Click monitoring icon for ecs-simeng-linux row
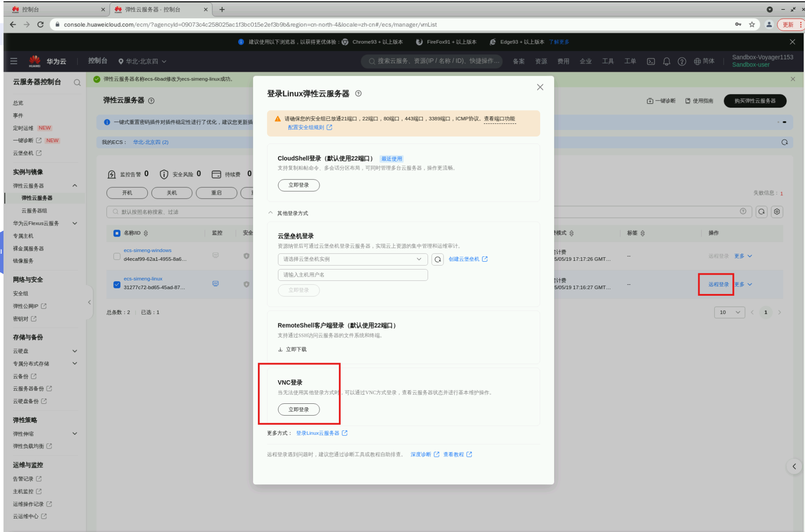This screenshot has height=532, width=805. (215, 283)
